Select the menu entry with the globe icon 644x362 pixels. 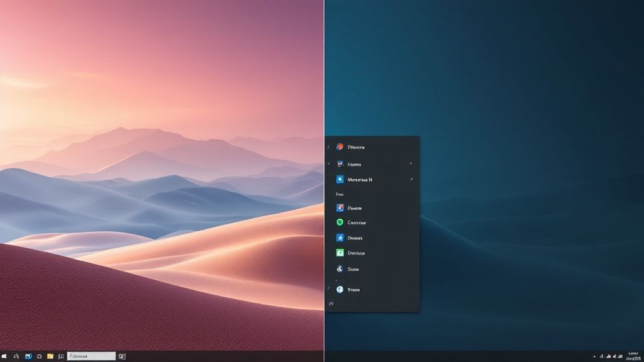point(372,269)
